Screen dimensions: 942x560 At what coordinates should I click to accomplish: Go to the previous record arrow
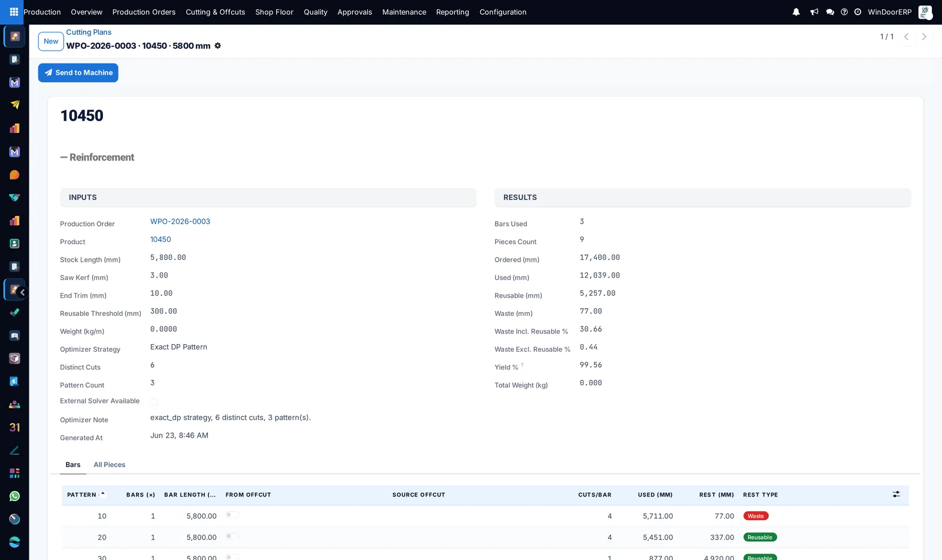tap(907, 36)
